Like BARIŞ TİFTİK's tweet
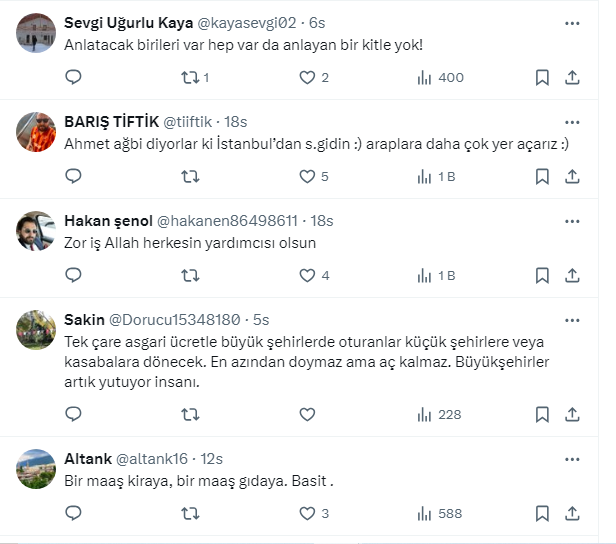 click(307, 176)
